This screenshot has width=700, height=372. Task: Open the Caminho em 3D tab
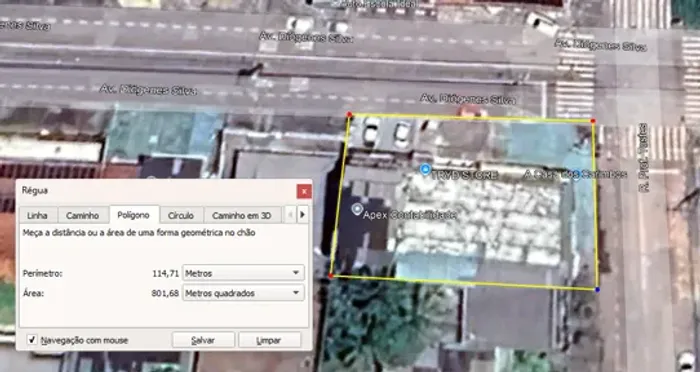(x=242, y=215)
